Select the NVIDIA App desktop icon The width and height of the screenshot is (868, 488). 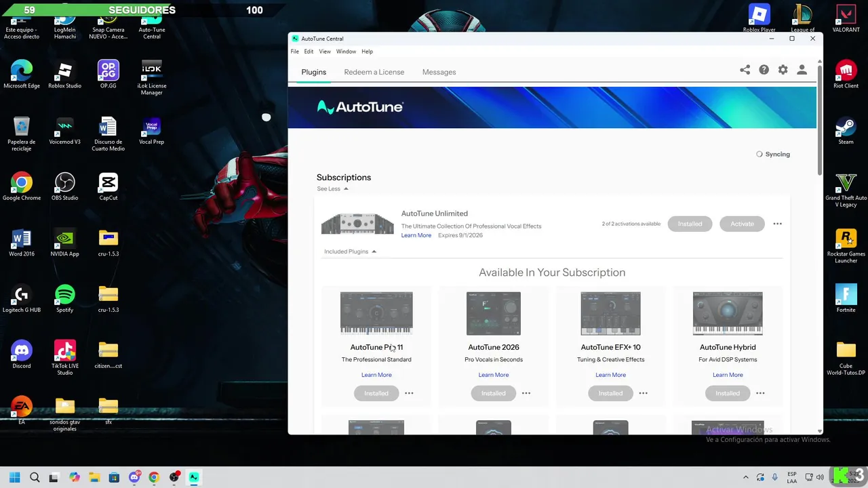click(64, 243)
